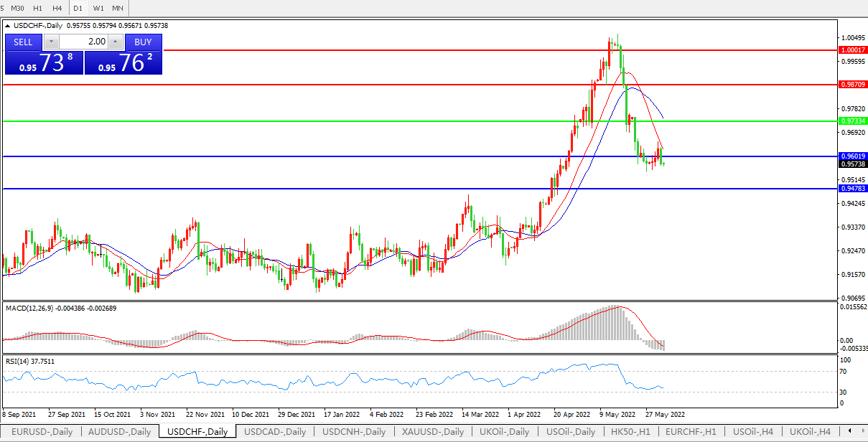
Task: Switch to the M30 timeframe
Action: click(x=17, y=8)
